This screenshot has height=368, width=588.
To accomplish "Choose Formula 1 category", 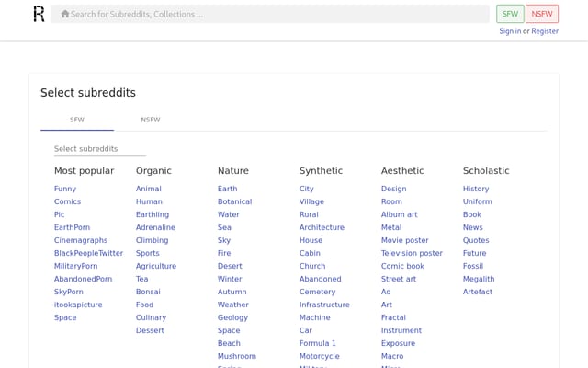I will [x=317, y=343].
